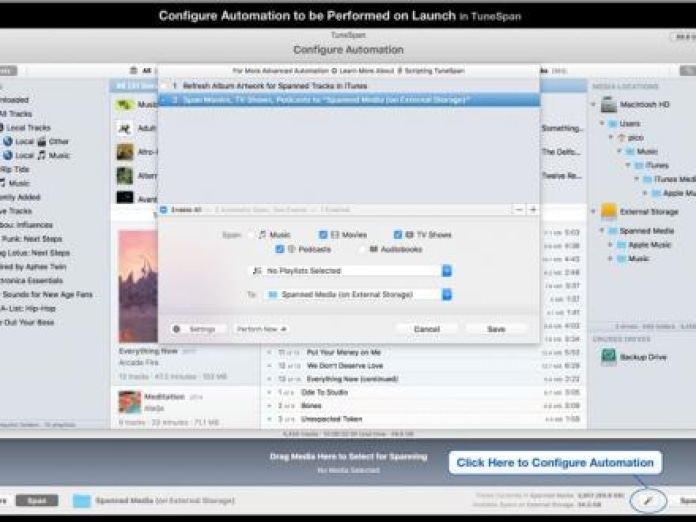Screen dimensions: 696x522
Task: Select track Unexpected Token
Action: point(332,419)
